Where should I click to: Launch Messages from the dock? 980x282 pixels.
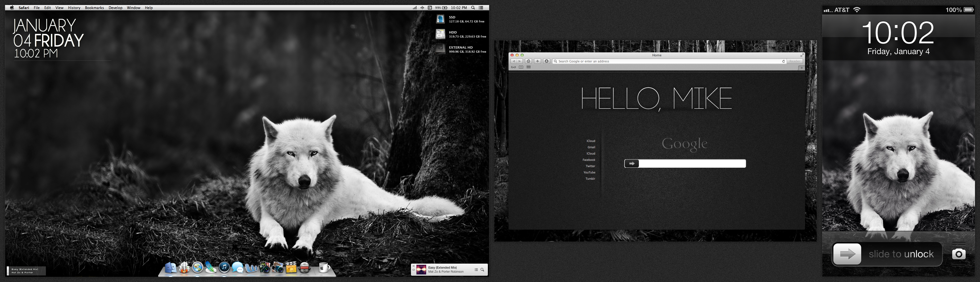click(237, 268)
